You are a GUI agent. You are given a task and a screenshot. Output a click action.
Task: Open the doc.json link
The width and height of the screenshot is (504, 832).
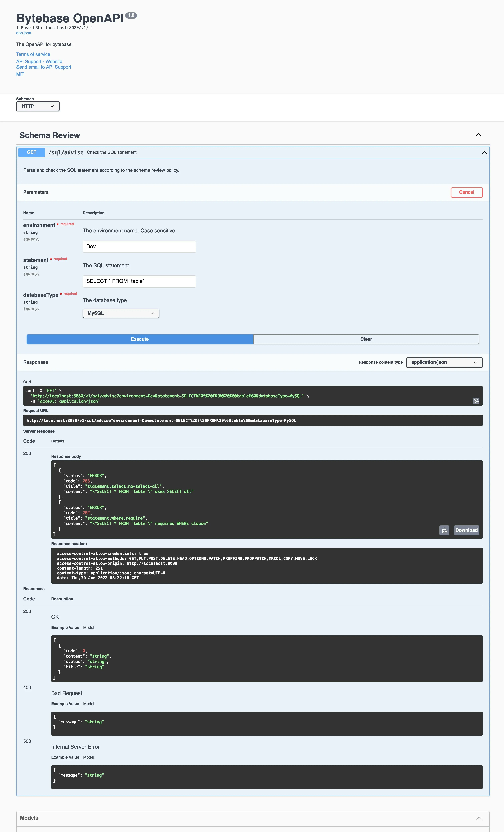point(23,33)
